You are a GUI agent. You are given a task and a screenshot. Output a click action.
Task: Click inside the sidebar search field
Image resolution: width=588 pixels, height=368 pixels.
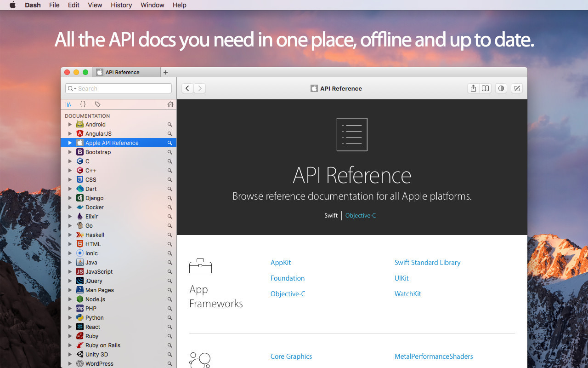pyautogui.click(x=118, y=88)
